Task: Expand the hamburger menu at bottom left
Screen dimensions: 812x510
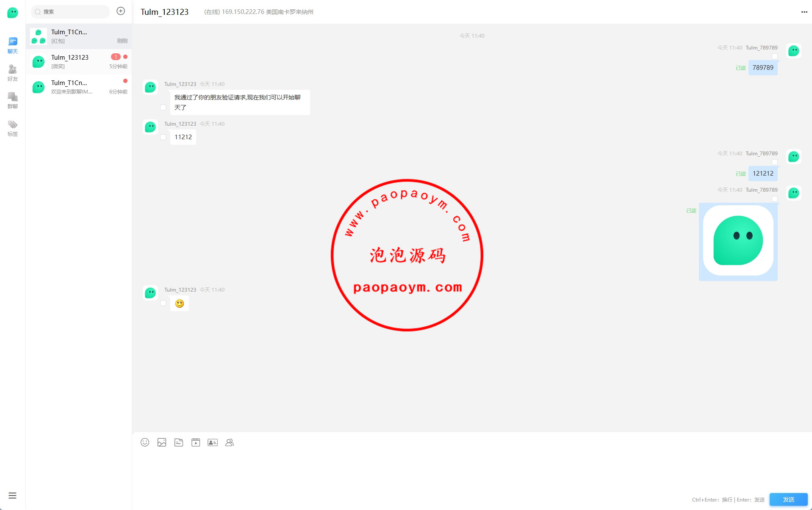Action: (x=12, y=496)
